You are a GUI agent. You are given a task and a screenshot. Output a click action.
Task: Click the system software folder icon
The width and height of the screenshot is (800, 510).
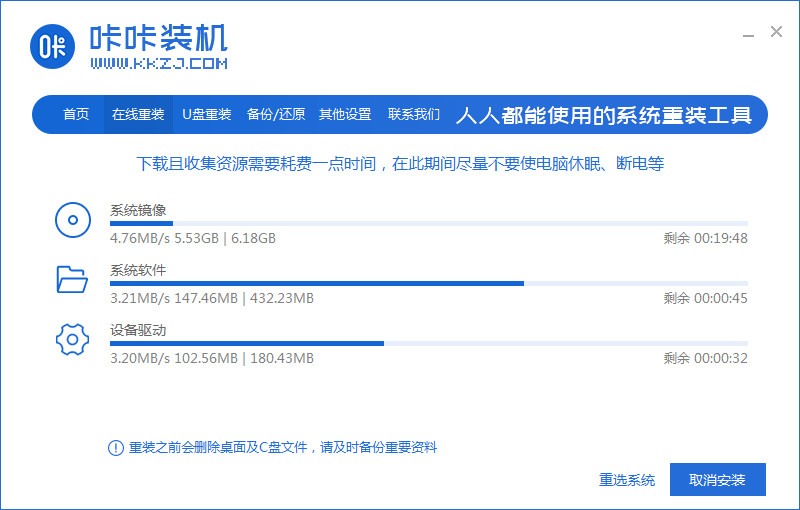72,279
